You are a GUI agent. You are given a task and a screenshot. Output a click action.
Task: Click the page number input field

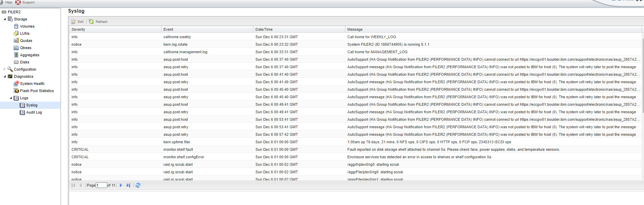pyautogui.click(x=101, y=185)
